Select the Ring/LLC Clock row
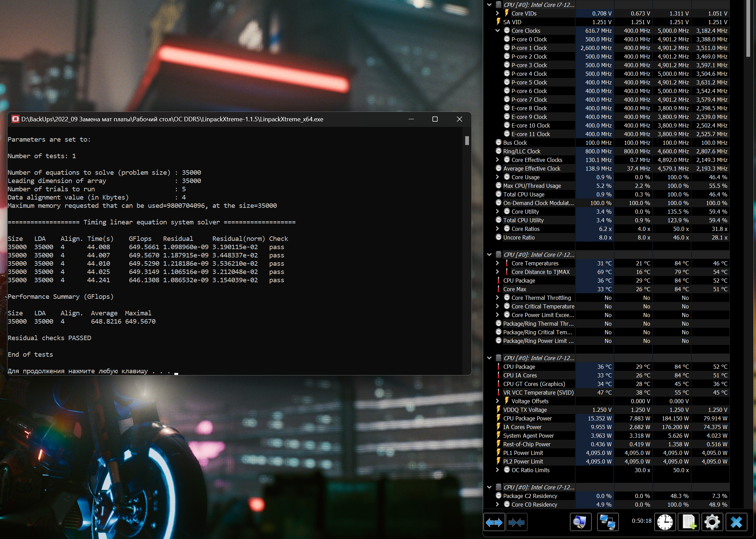The width and height of the screenshot is (756, 539). [522, 151]
